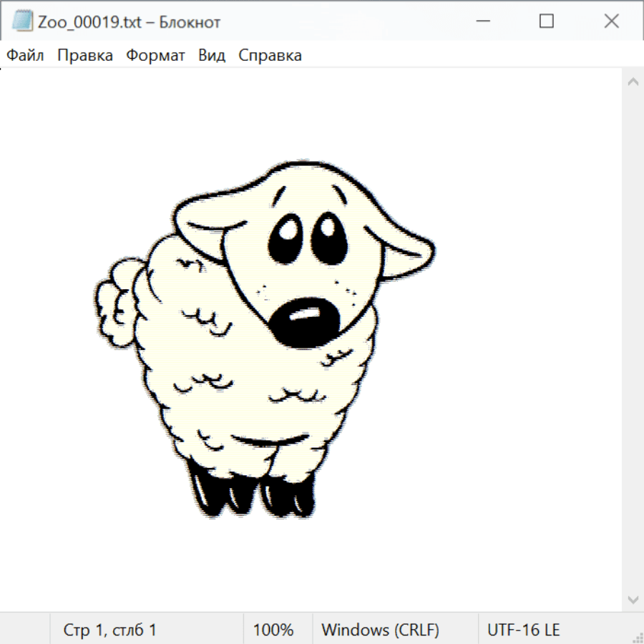Open the Файл menu
This screenshot has width=644, height=644.
click(25, 55)
